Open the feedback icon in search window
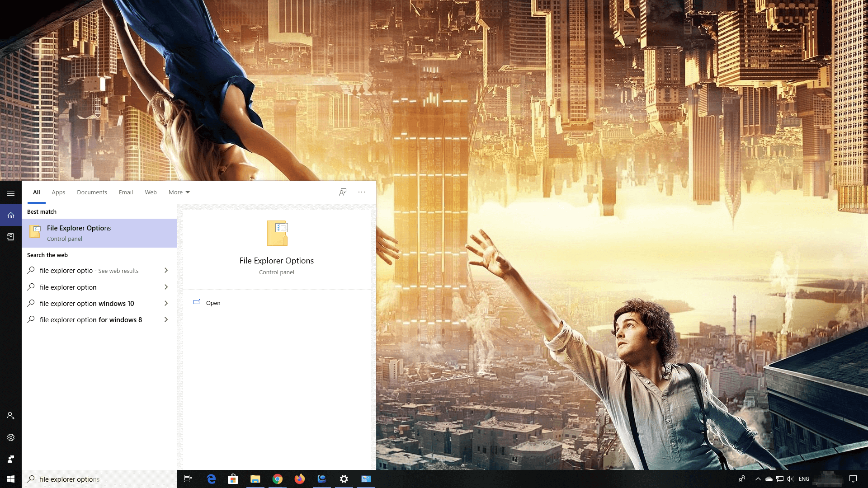Viewport: 868px width, 488px height. (x=343, y=192)
